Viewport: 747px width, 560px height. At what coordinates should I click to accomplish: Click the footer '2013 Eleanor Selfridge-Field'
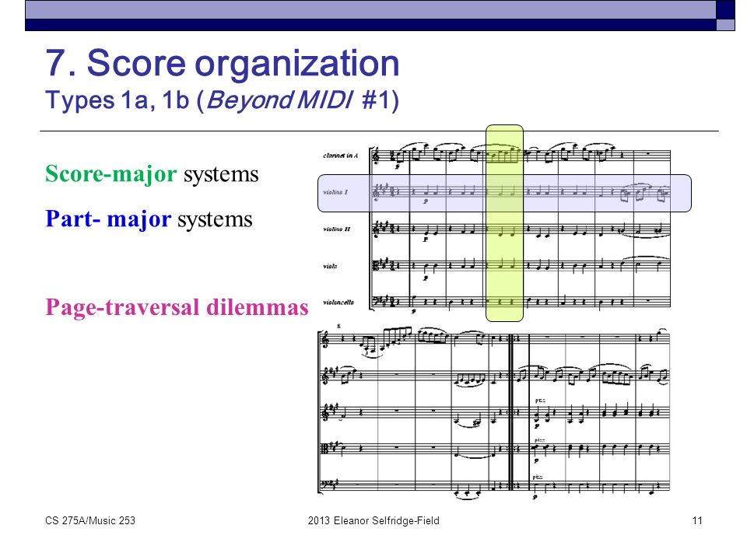[373, 520]
